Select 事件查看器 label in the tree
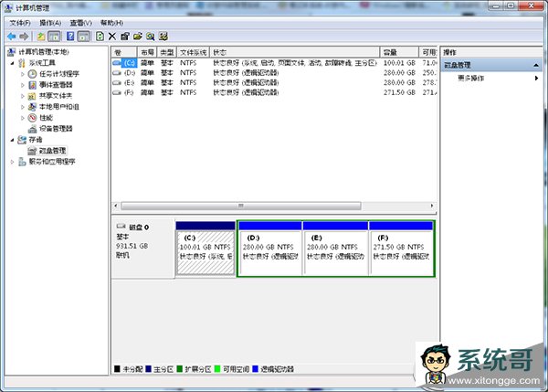 [x=56, y=85]
